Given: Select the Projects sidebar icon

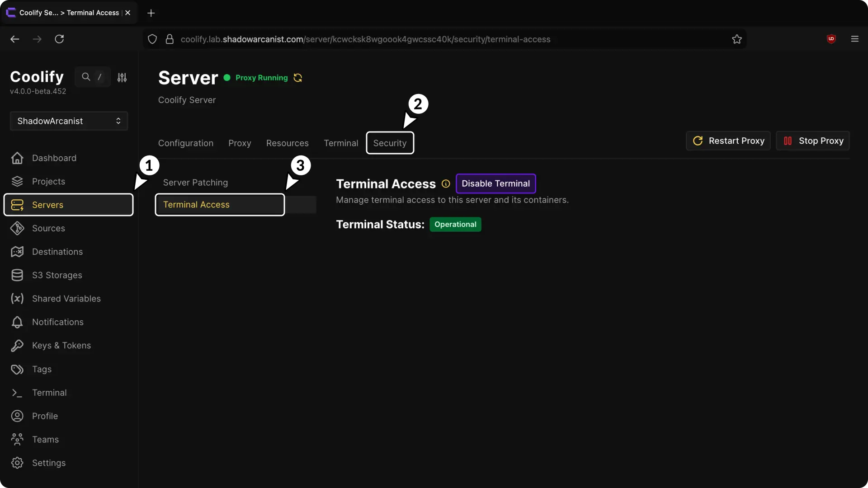Looking at the screenshot, I should (17, 181).
